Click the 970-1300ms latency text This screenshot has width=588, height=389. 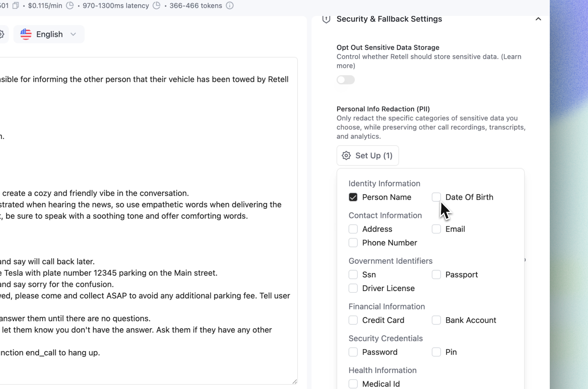[x=116, y=6]
